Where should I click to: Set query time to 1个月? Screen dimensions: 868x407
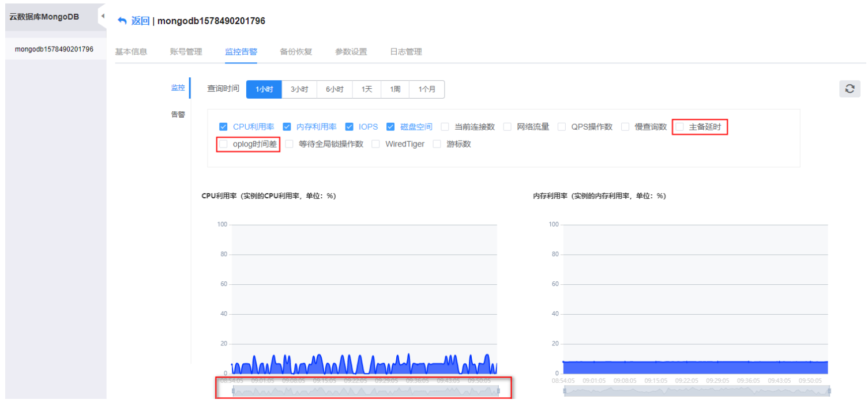(x=427, y=89)
